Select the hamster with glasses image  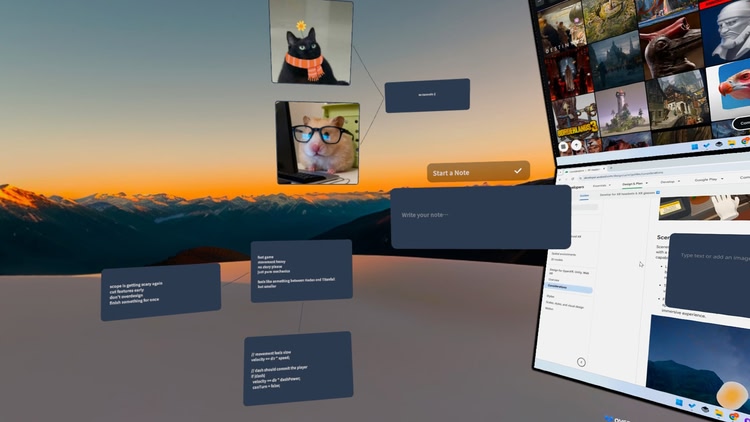318,142
